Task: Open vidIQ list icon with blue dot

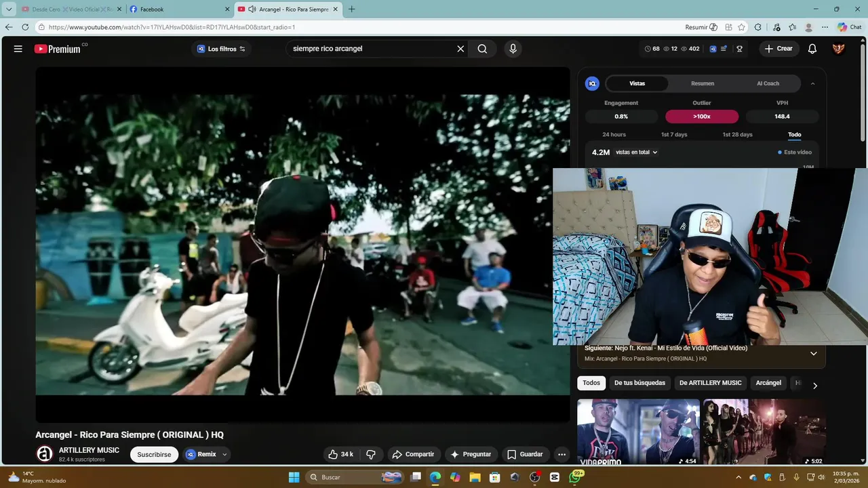Action: tap(724, 49)
